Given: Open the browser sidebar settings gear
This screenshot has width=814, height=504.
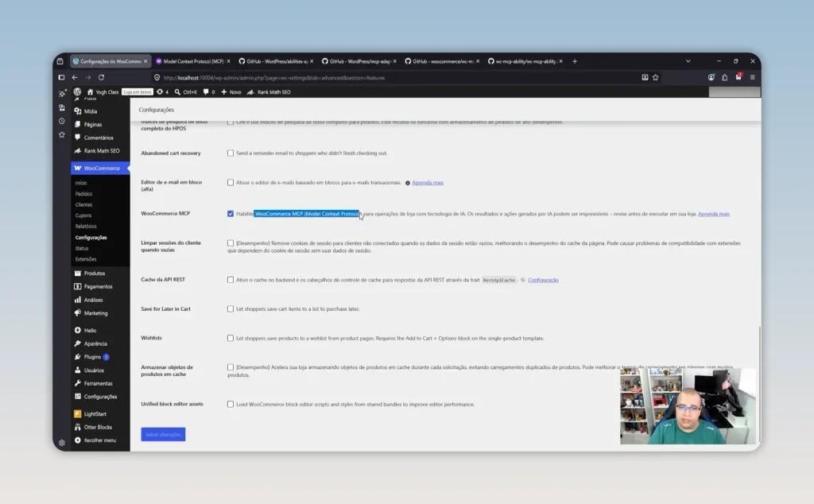Looking at the screenshot, I should (62, 443).
